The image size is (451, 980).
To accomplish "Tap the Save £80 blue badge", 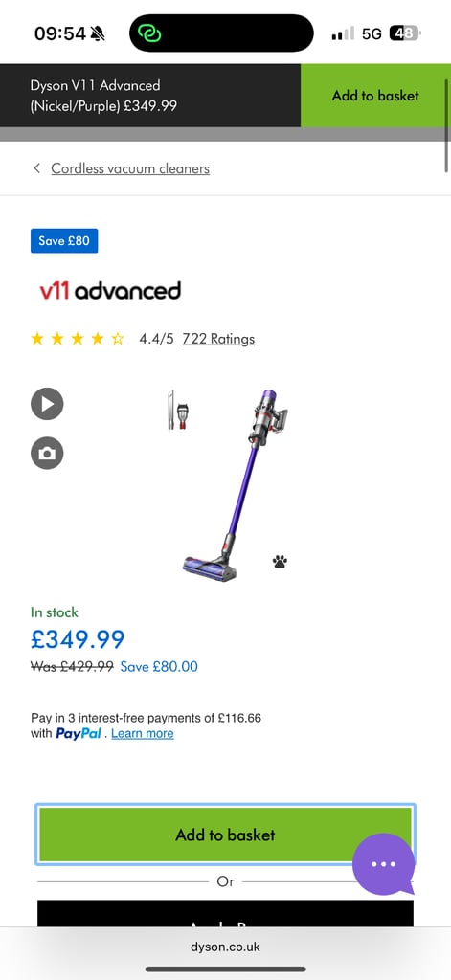I will point(64,240).
